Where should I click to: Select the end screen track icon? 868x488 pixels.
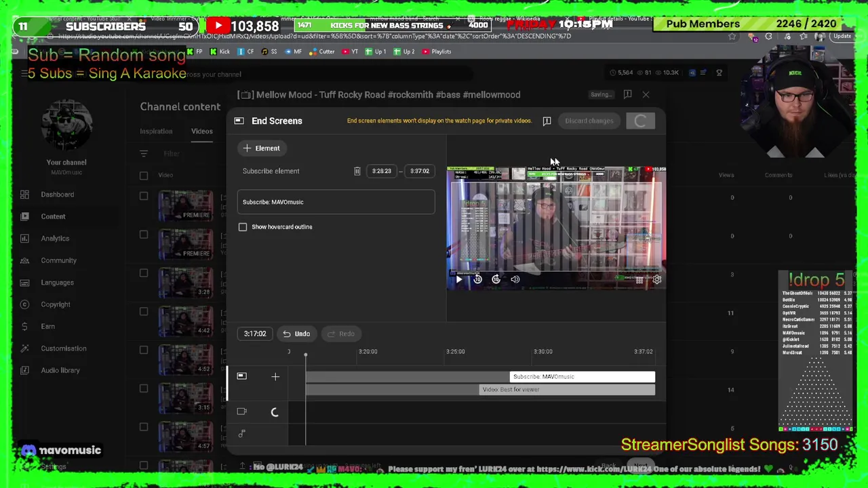coord(241,376)
